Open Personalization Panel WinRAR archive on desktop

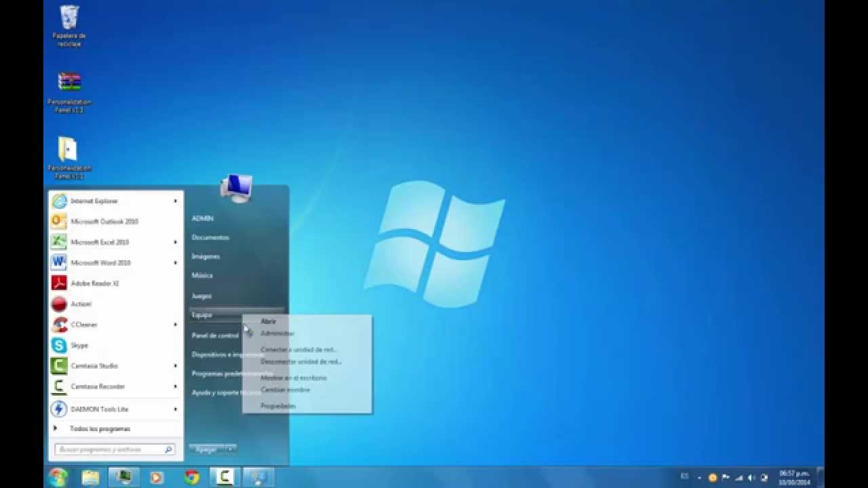click(69, 91)
